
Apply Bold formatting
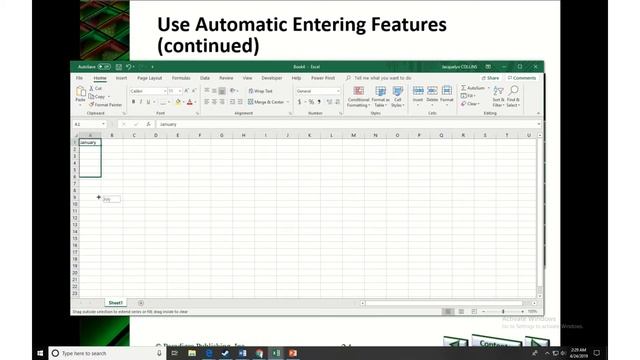[x=133, y=102]
